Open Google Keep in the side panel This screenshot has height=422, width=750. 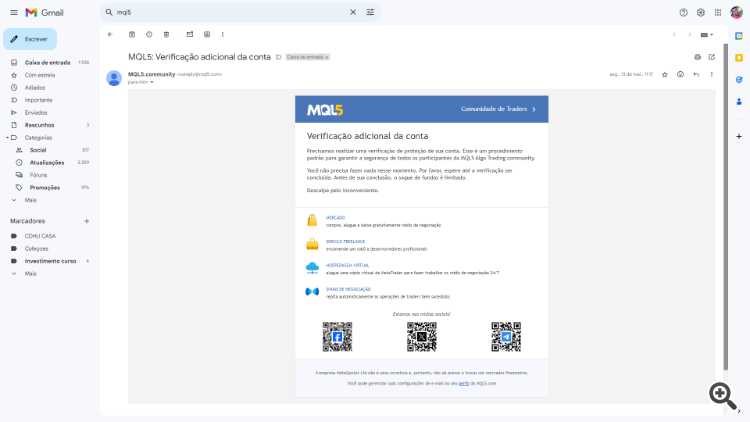click(739, 58)
